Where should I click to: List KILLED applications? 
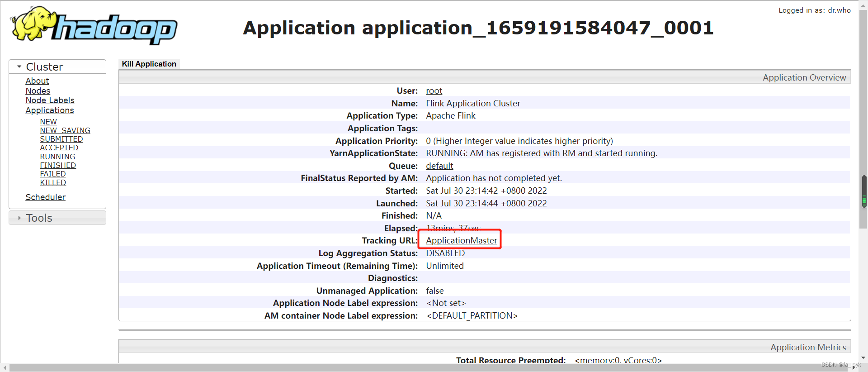tap(53, 182)
